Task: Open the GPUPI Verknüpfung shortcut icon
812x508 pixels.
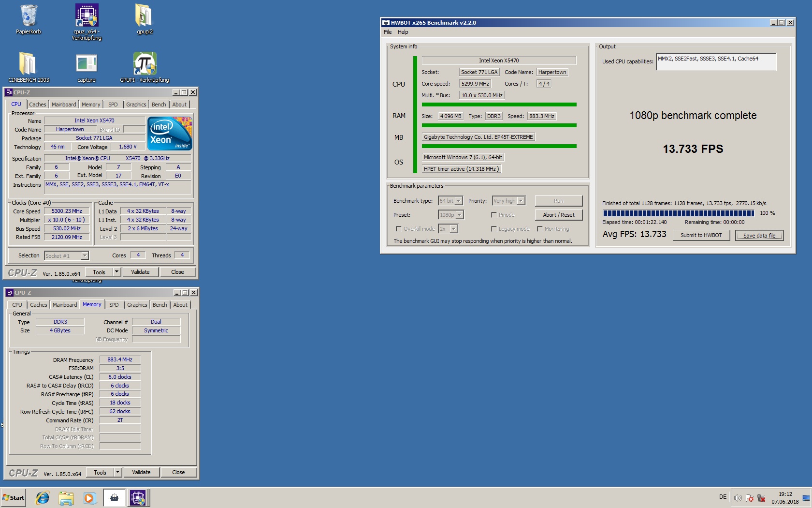Action: coord(145,67)
